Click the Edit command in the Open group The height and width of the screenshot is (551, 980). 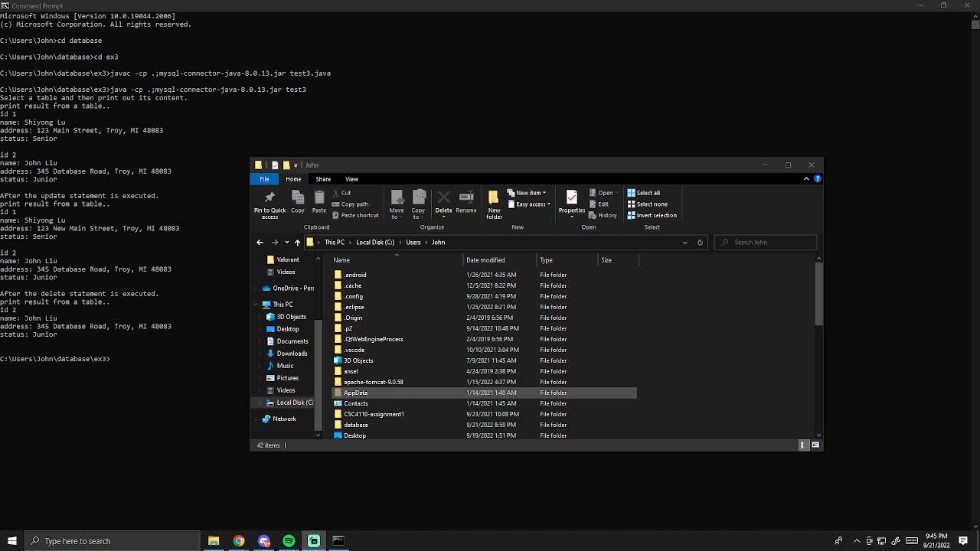point(599,204)
